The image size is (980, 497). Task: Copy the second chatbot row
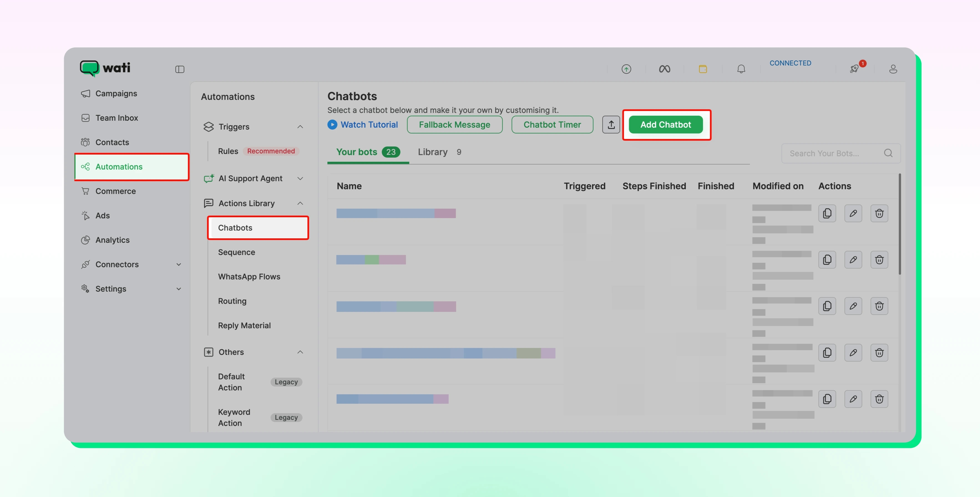point(827,260)
